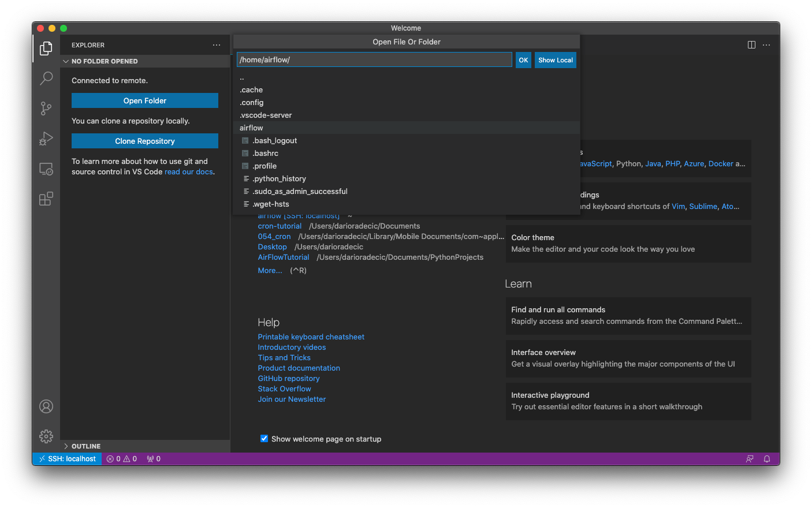
Task: Open the Explorer view in activity bar
Action: pos(46,48)
